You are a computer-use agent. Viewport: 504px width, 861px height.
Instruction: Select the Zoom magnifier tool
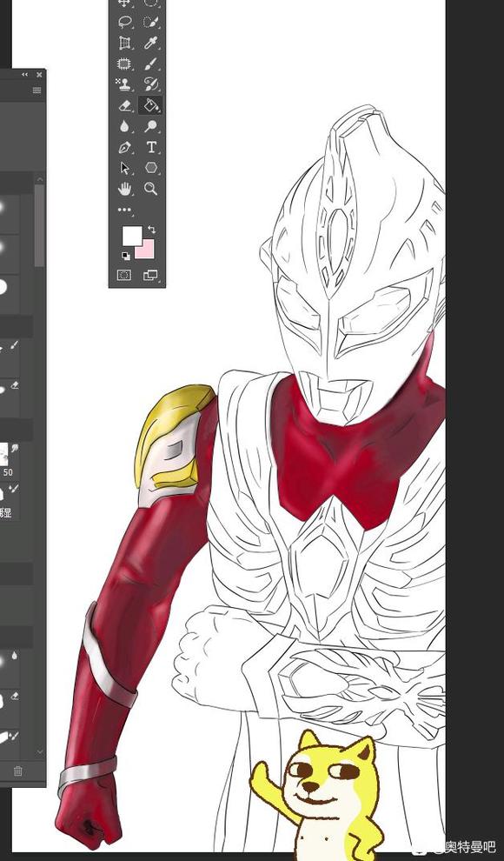click(x=151, y=189)
